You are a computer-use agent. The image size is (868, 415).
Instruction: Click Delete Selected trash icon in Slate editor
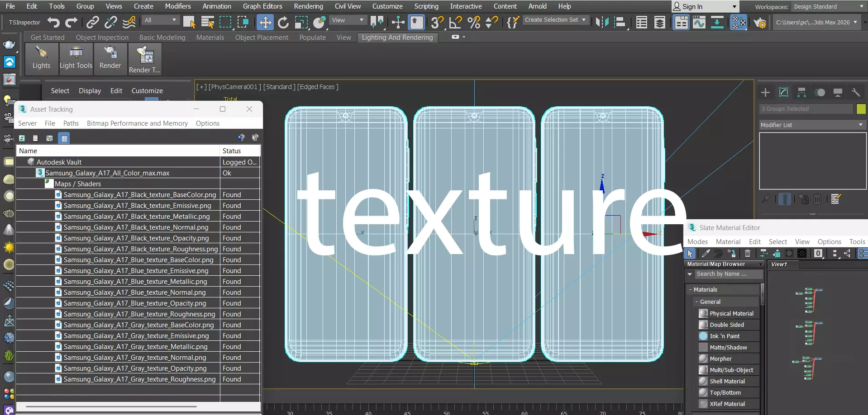click(748, 254)
